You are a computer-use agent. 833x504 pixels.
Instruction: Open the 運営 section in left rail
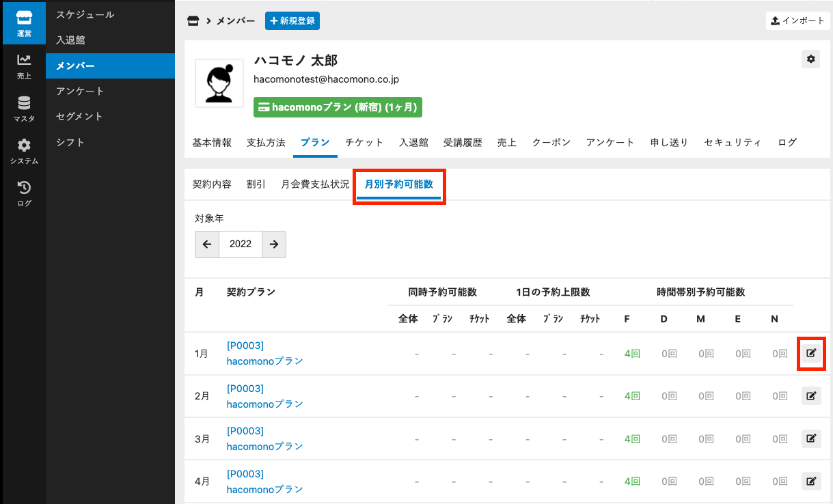(x=24, y=23)
